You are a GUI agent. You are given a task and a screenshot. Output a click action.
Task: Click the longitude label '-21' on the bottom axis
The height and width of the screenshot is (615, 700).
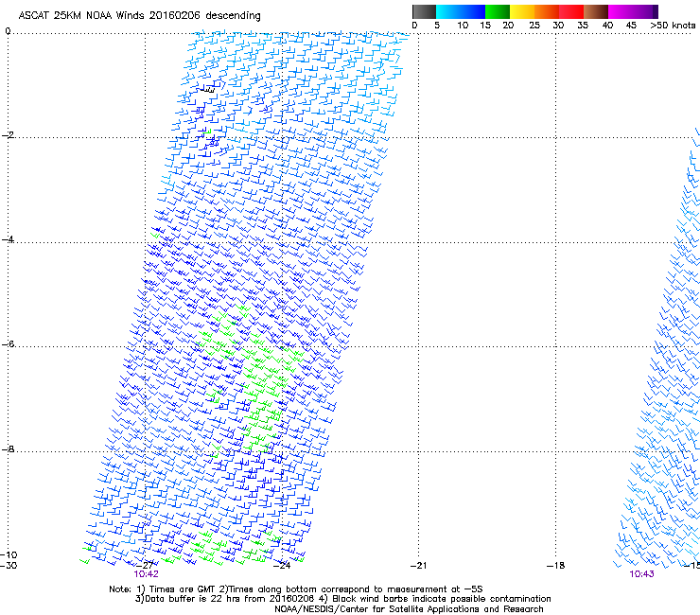[419, 566]
